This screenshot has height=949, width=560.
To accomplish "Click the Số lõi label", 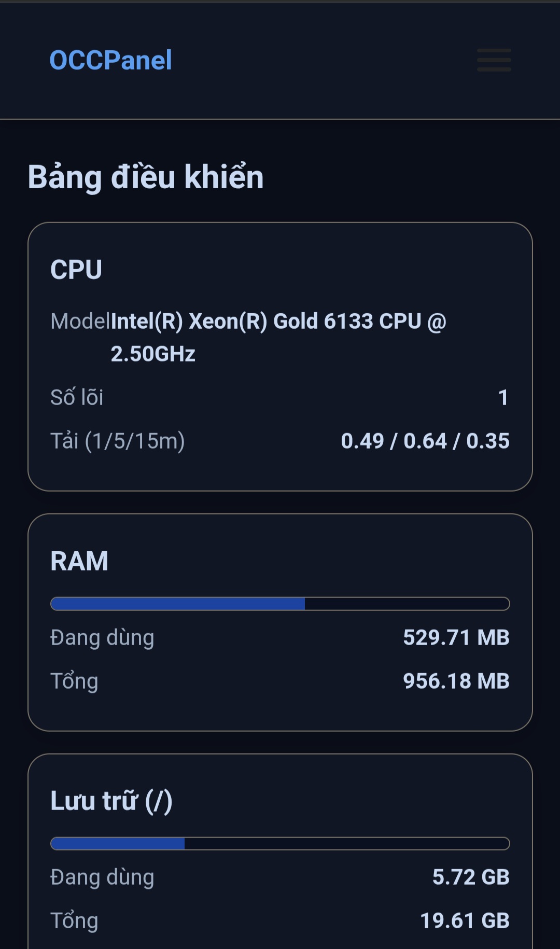I will 77,397.
